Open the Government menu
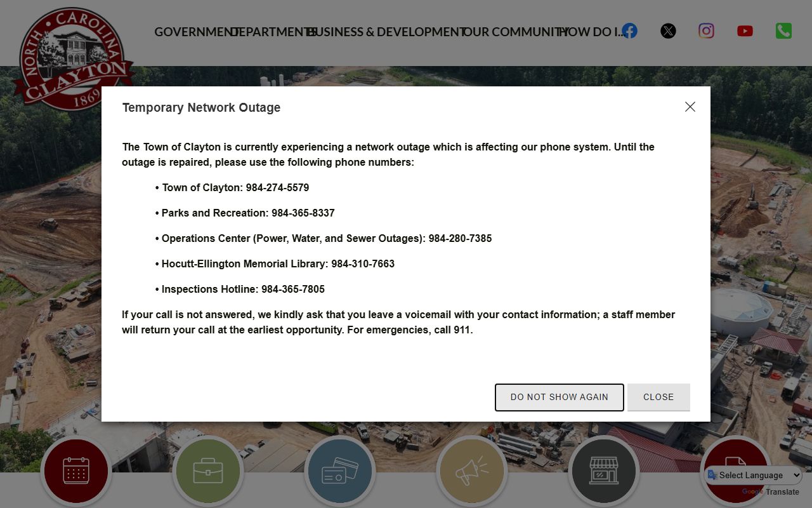The image size is (812, 508). [x=197, y=32]
